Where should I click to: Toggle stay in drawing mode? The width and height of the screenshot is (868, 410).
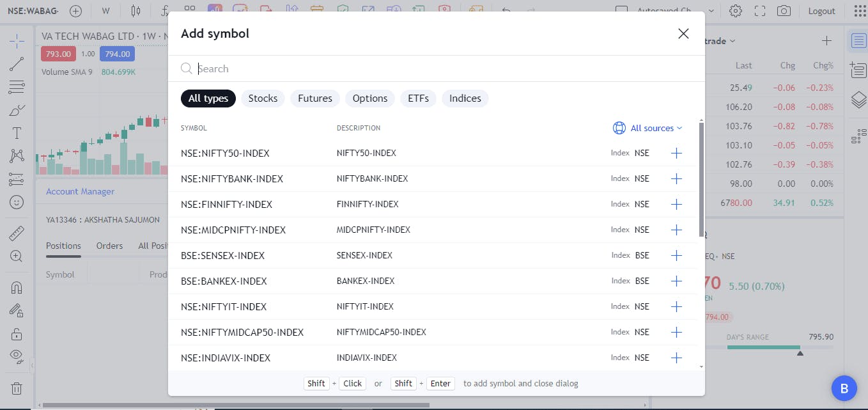point(17,310)
